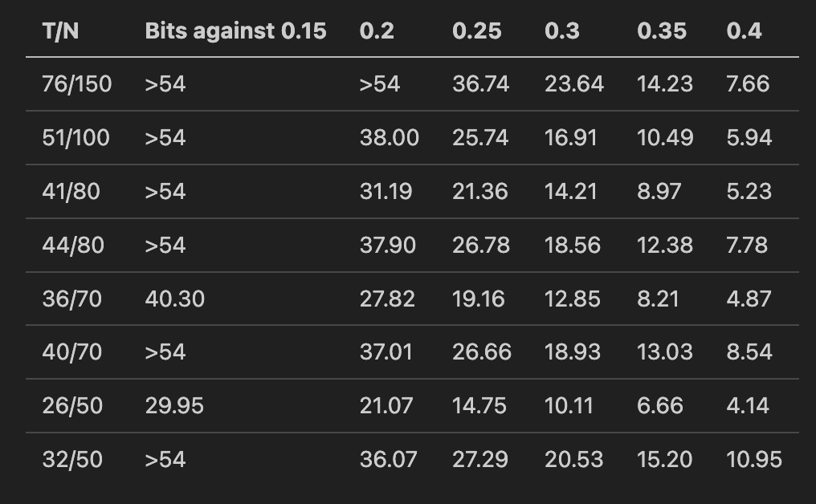Click the 12.38 cell in row 44/80
This screenshot has height=504, width=816.
point(664,245)
